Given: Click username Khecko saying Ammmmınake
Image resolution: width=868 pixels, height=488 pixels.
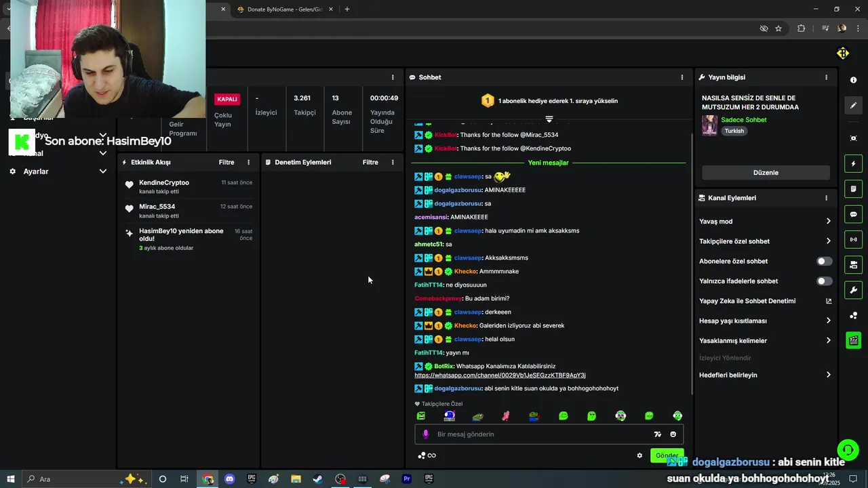Looking at the screenshot, I should (465, 271).
